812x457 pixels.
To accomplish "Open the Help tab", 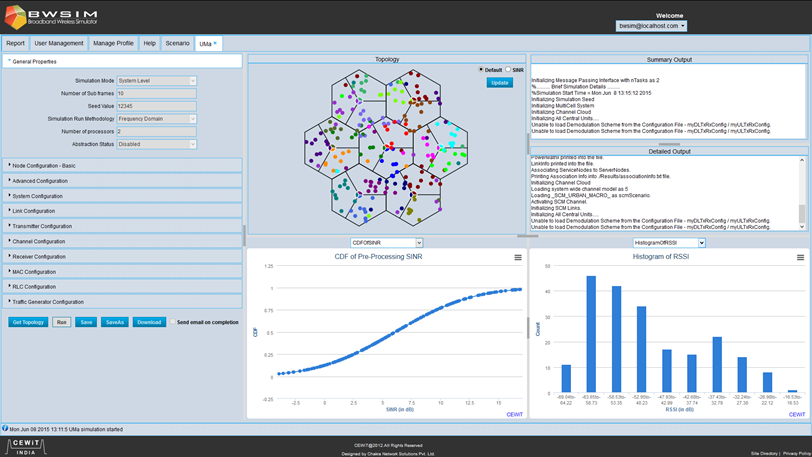I will tap(150, 44).
